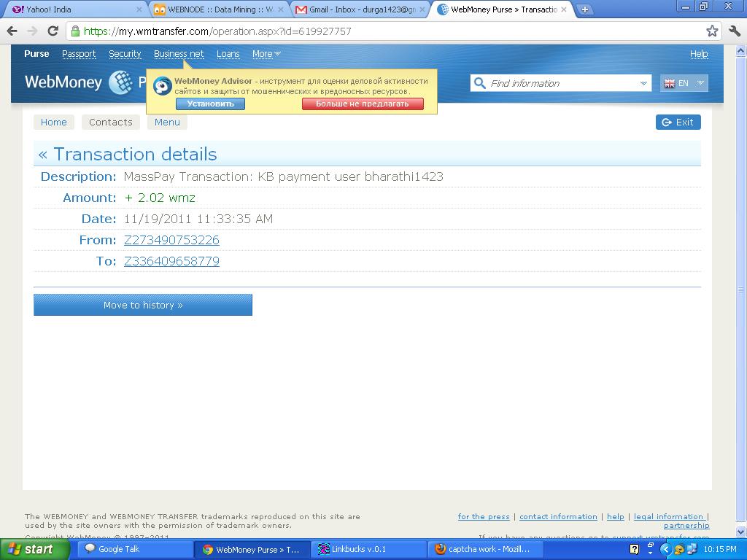
Task: Click the red Больше не предлагать button
Action: pyautogui.click(x=363, y=104)
